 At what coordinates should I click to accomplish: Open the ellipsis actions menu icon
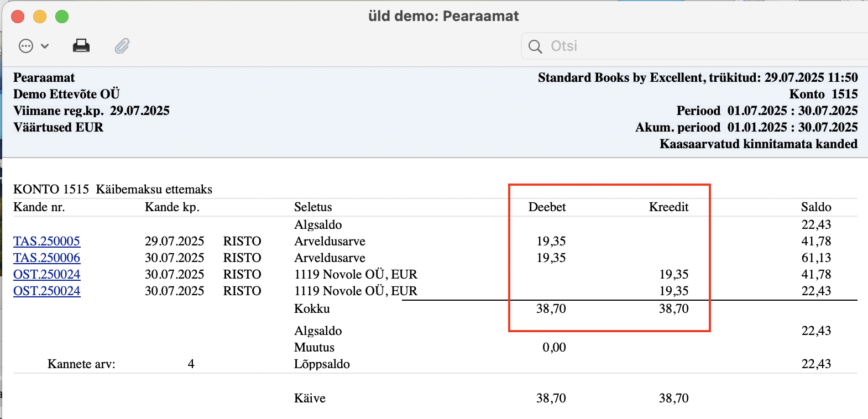pyautogui.click(x=26, y=46)
